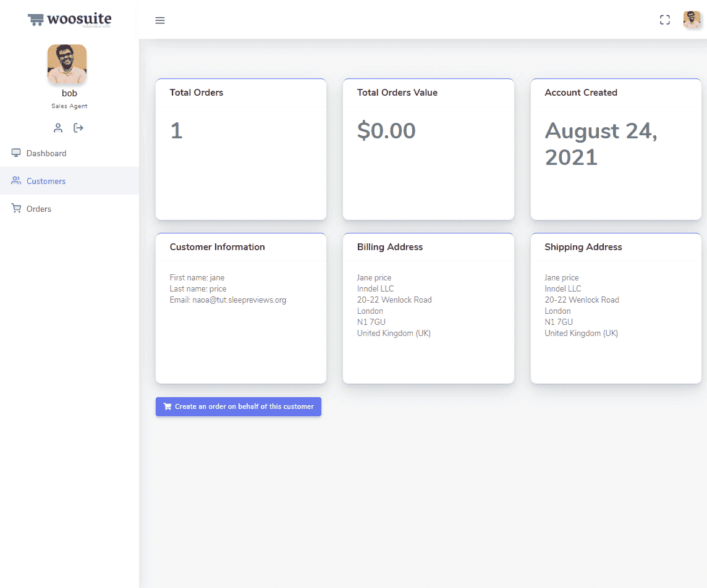Open the profile icon under bob's name
The image size is (707, 588).
tap(58, 128)
